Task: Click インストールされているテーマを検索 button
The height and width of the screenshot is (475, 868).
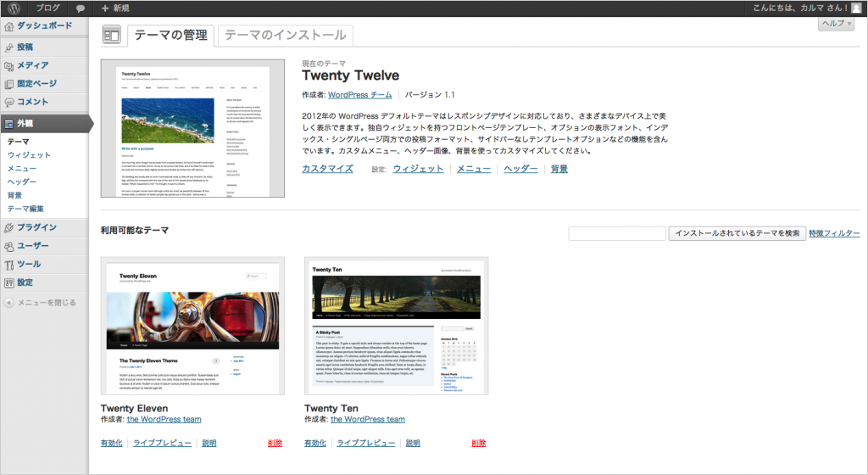Action: pos(737,233)
